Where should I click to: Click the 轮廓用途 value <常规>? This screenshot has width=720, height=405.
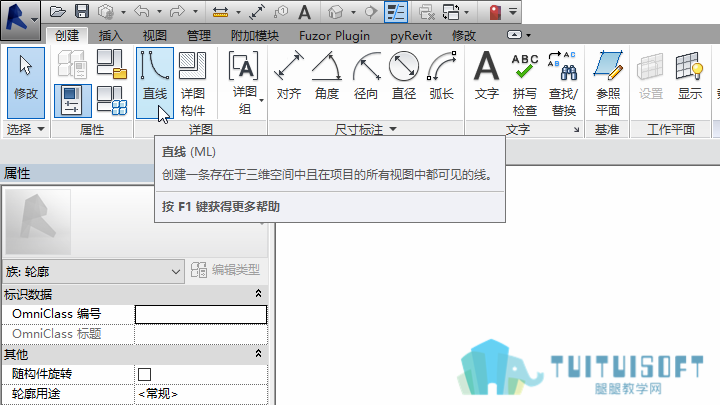[x=201, y=394]
